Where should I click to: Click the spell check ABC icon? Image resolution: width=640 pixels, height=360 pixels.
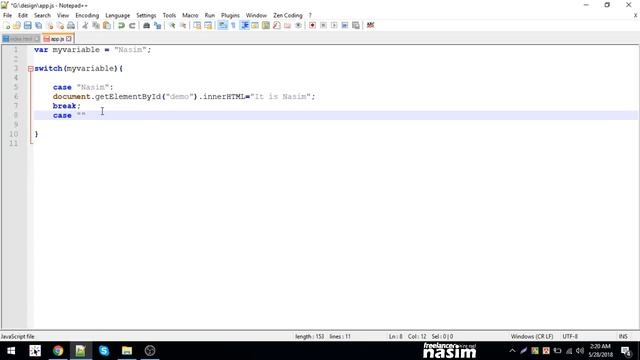coord(370,25)
